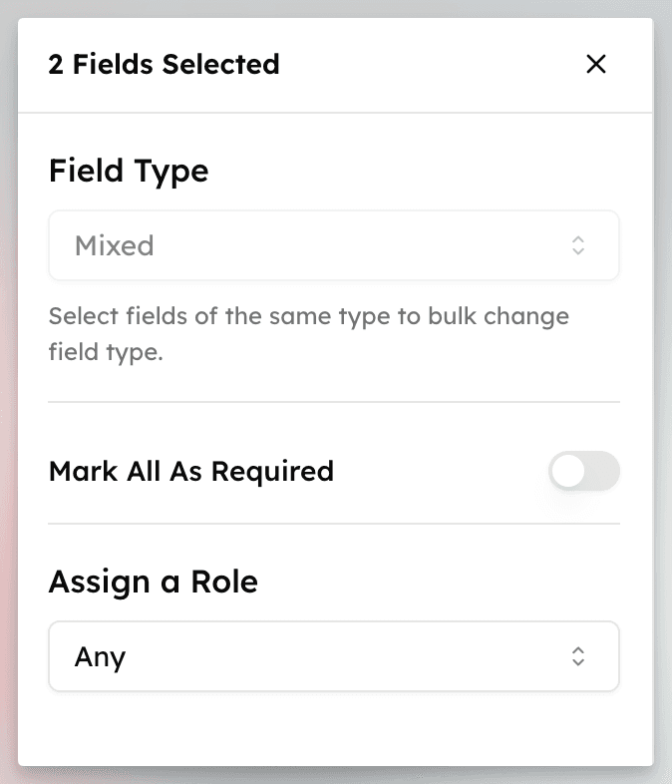
Task: Click the "Assign a Role" section heading
Action: click(x=153, y=581)
